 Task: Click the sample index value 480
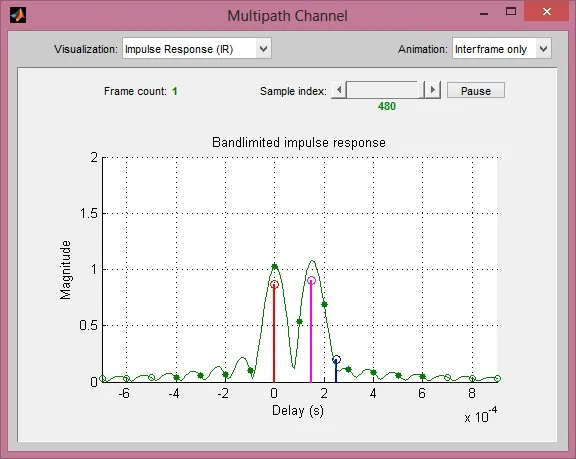pyautogui.click(x=387, y=106)
